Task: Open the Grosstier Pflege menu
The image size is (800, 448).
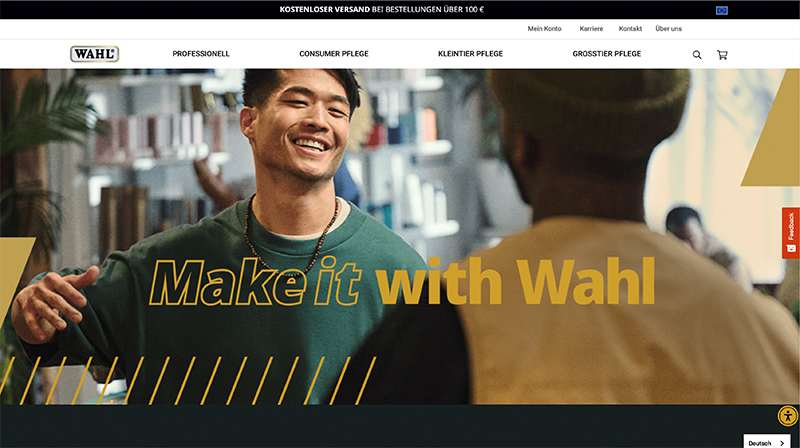Action: click(607, 54)
